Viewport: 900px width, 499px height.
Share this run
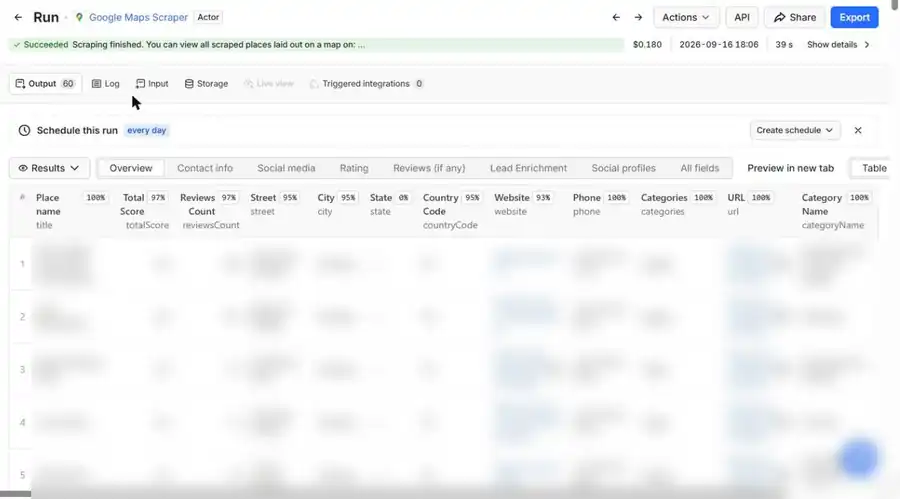point(795,17)
